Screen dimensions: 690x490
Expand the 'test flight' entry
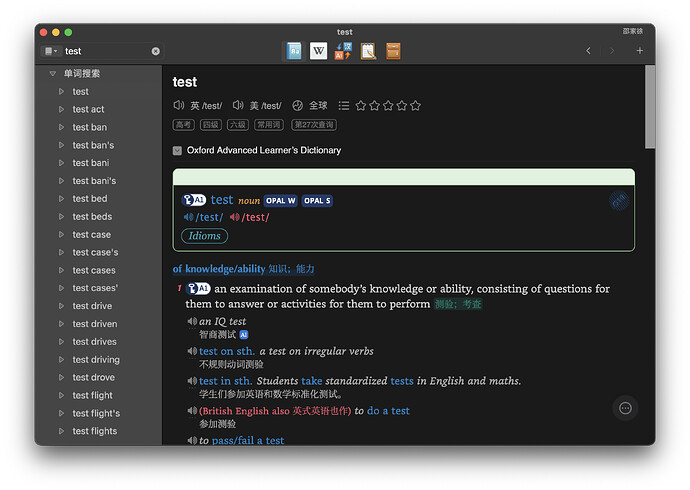pyautogui.click(x=62, y=395)
